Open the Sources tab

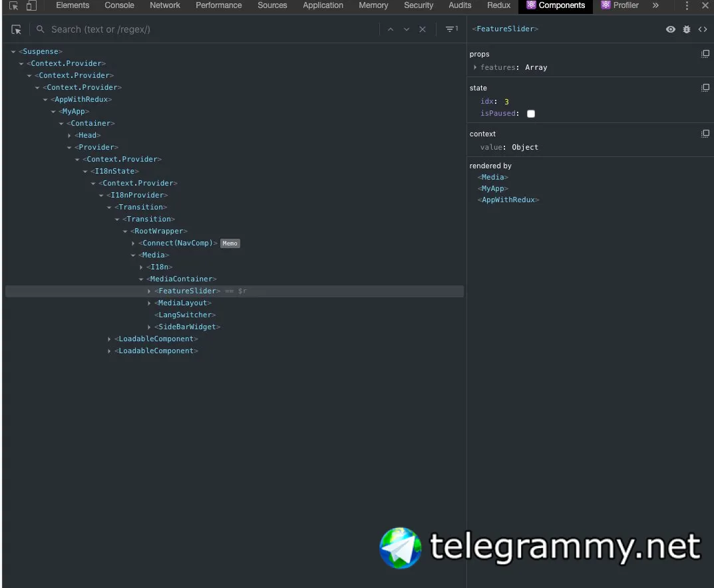tap(272, 5)
